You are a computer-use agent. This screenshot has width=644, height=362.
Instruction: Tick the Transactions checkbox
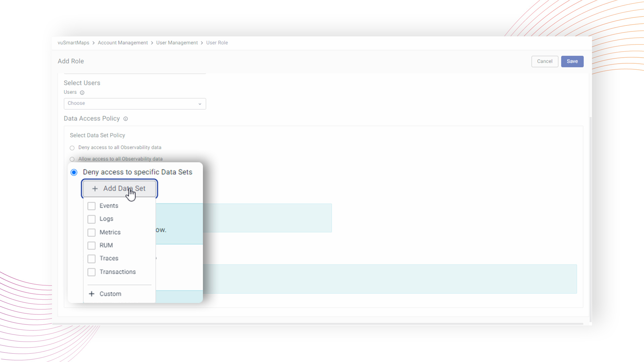pos(92,272)
